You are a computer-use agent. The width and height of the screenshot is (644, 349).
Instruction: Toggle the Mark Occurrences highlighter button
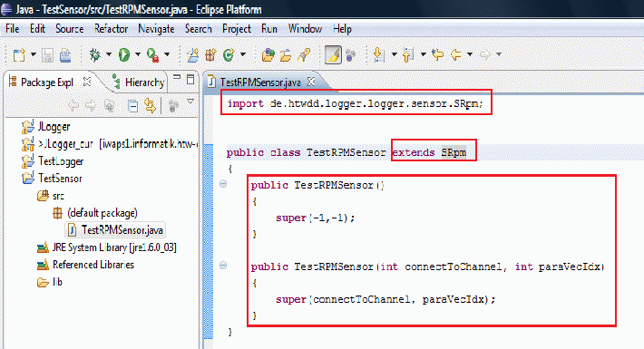[333, 55]
